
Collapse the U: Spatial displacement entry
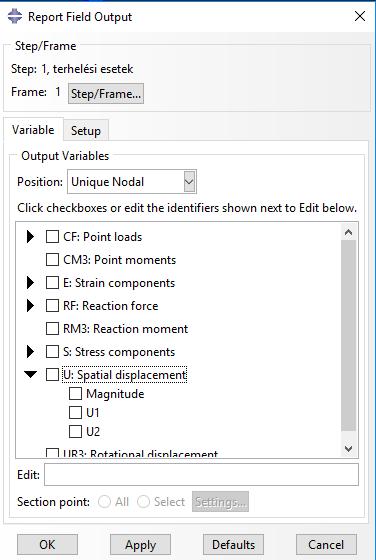pyautogui.click(x=31, y=374)
